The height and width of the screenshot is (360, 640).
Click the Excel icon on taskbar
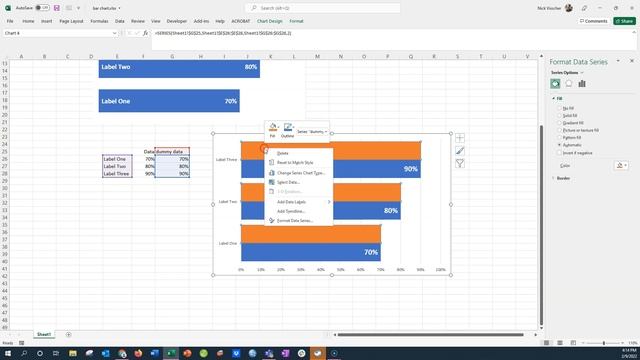pyautogui.click(x=171, y=353)
